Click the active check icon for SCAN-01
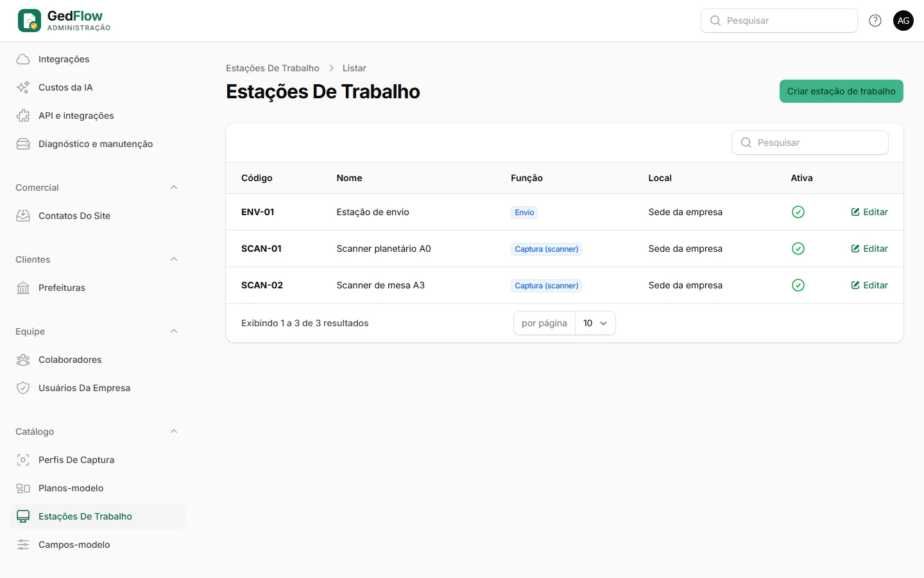 pyautogui.click(x=798, y=249)
